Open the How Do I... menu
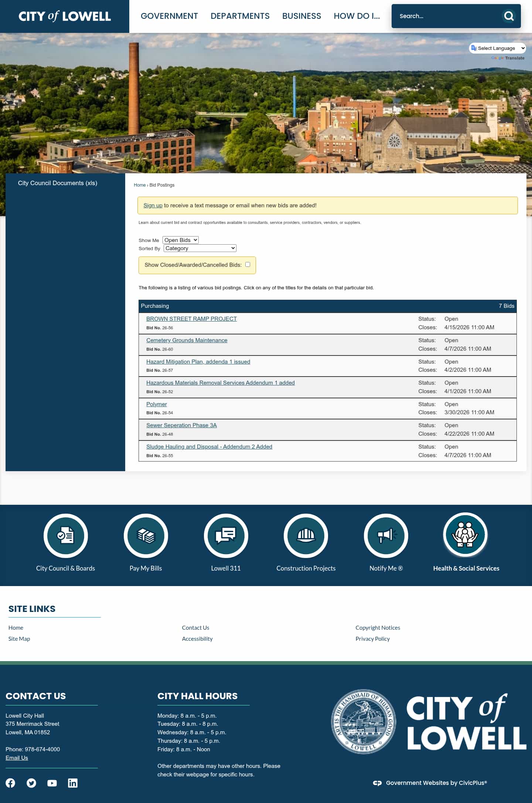Image resolution: width=532 pixels, height=803 pixels. tap(357, 16)
